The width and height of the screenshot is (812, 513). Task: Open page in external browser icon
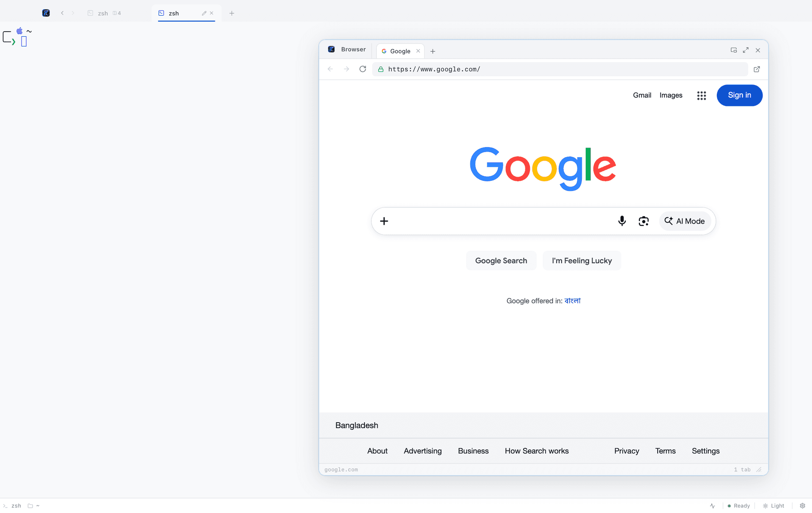[757, 69]
